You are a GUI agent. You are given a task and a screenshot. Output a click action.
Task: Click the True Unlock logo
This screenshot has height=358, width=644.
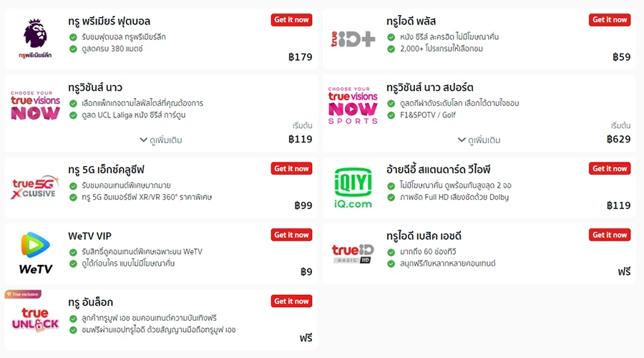(35, 319)
